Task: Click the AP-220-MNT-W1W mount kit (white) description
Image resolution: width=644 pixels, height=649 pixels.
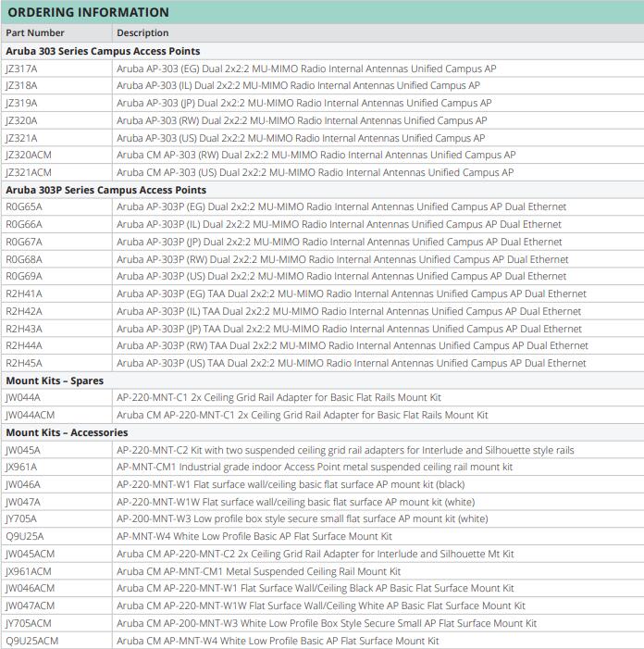Action: click(x=296, y=502)
